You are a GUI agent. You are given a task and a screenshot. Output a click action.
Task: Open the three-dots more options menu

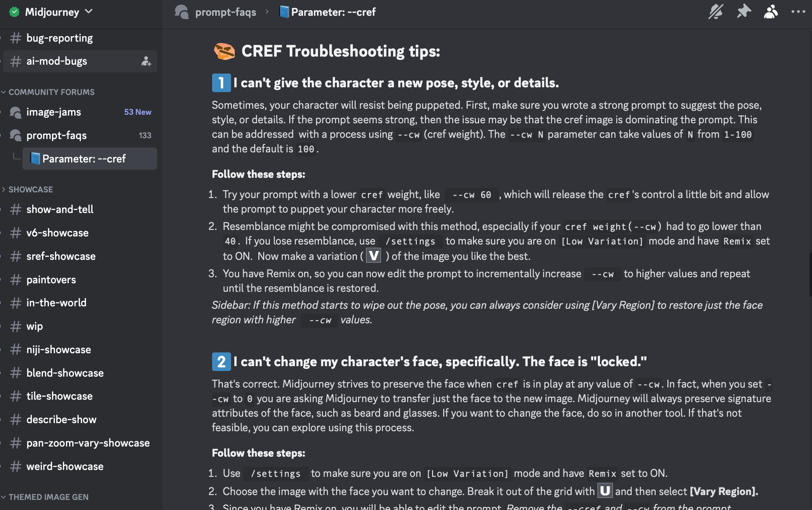(798, 12)
